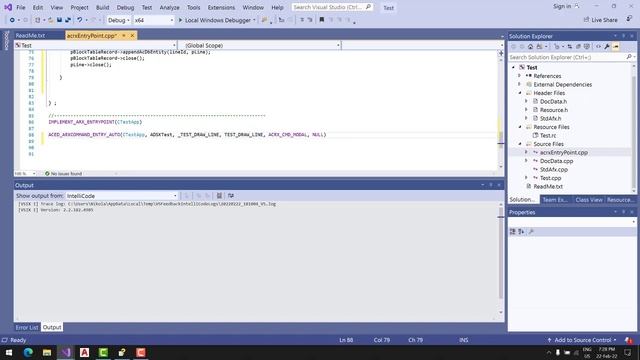The width and height of the screenshot is (640, 360).
Task: Click Search Visual Studio box
Action: pos(331,7)
